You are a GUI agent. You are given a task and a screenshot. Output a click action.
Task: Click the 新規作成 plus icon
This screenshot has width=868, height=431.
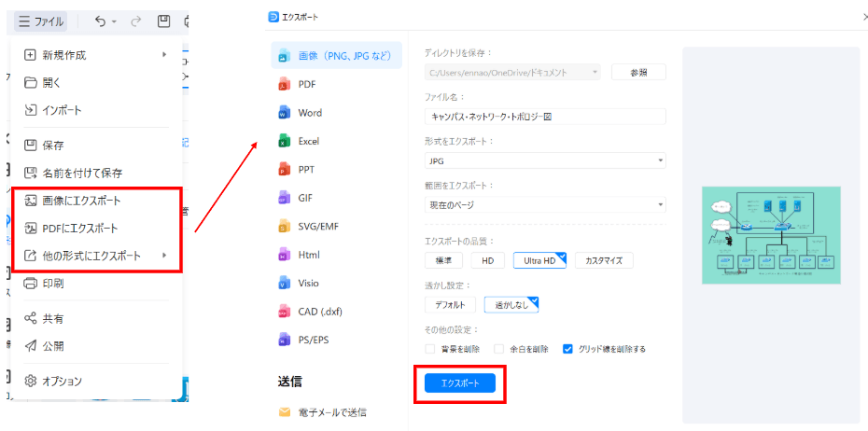click(31, 55)
